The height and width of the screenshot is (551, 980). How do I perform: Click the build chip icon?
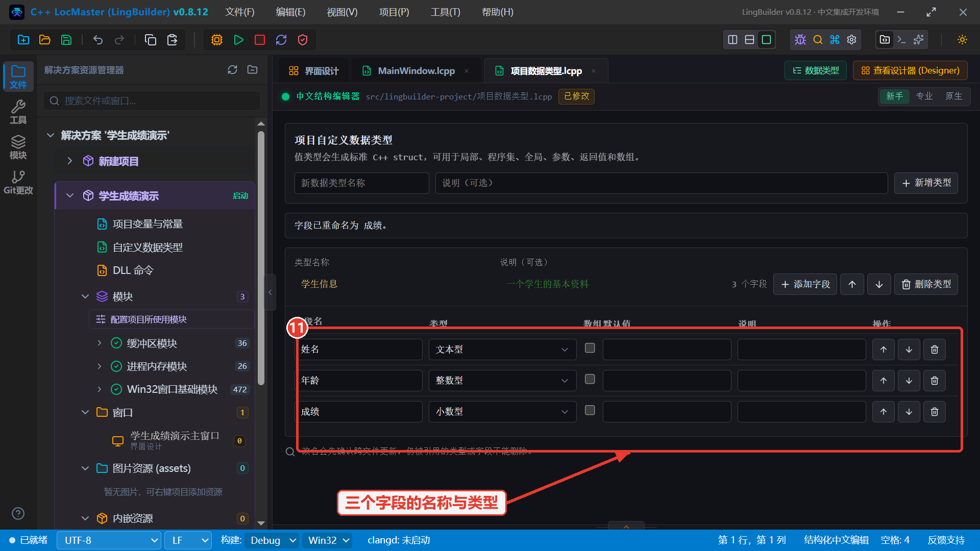217,40
